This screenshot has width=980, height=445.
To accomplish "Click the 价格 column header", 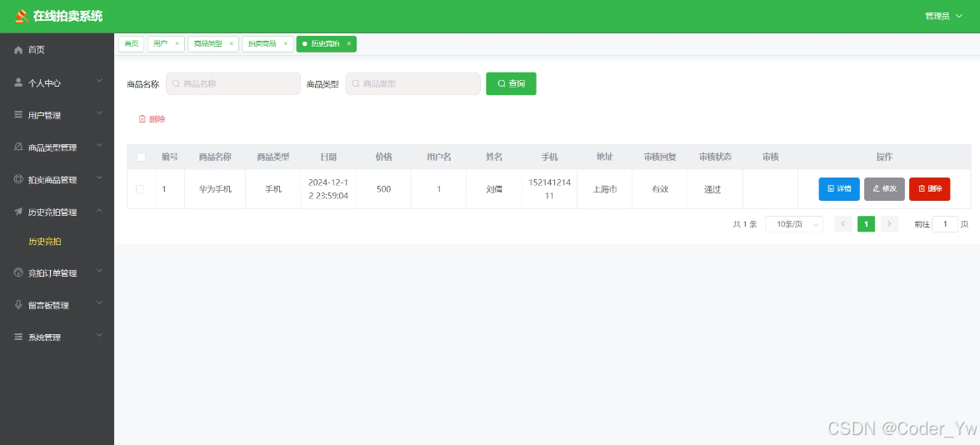I will tap(383, 157).
